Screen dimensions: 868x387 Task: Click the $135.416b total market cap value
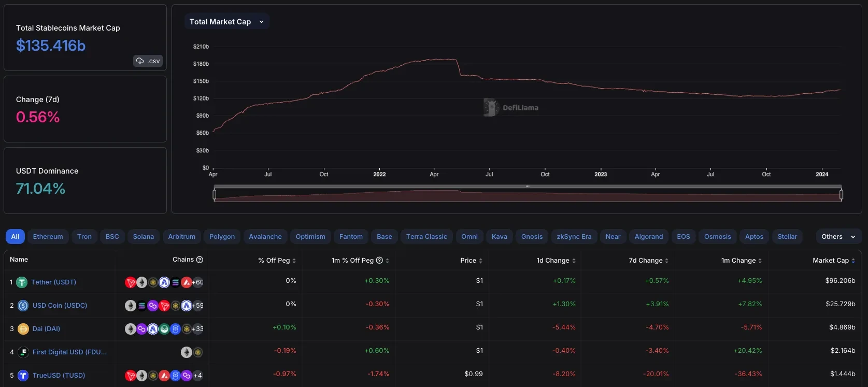click(51, 46)
